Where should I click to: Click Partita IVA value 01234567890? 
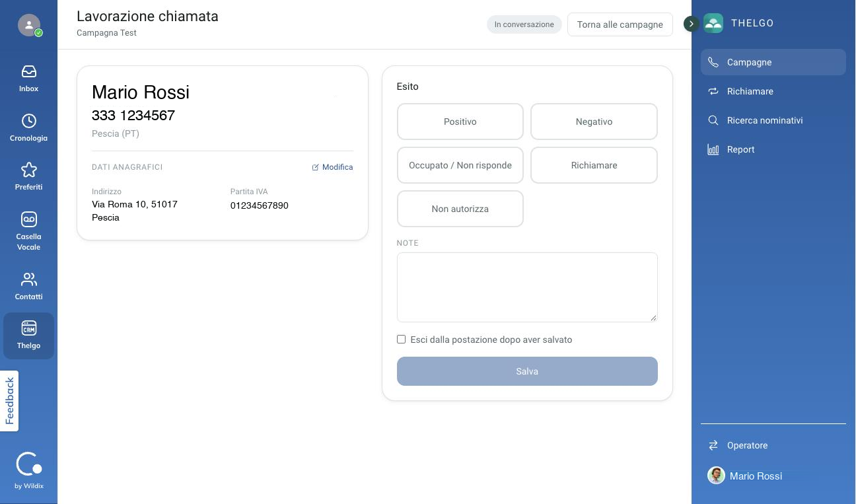pos(260,205)
